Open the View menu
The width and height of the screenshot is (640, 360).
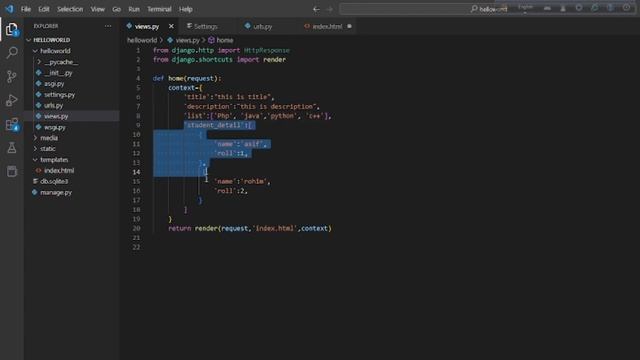pos(98,9)
